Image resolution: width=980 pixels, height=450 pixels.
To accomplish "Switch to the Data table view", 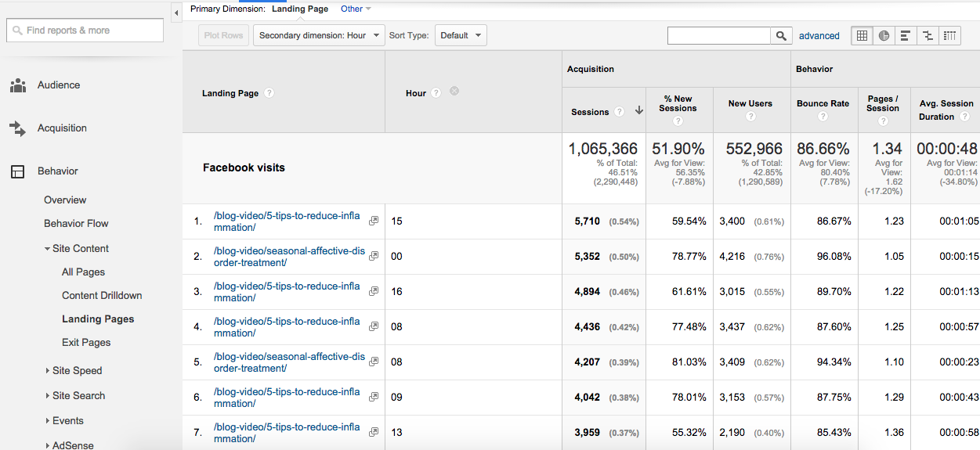I will click(862, 35).
